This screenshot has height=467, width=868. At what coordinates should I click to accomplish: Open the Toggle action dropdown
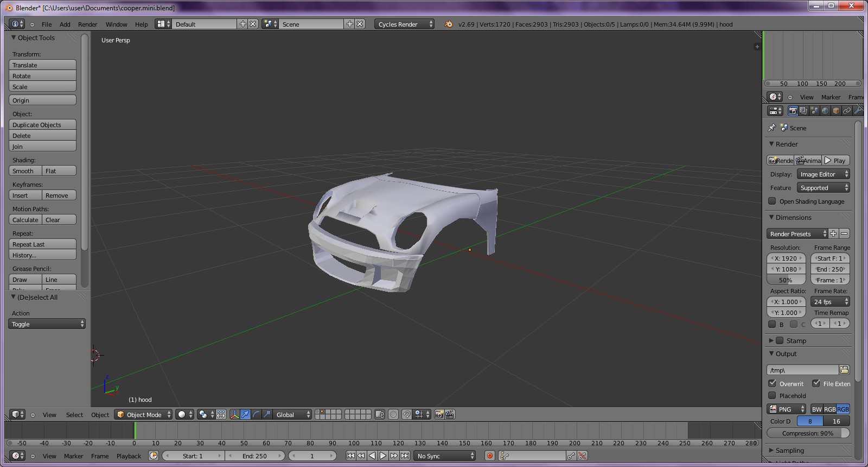pyautogui.click(x=47, y=324)
